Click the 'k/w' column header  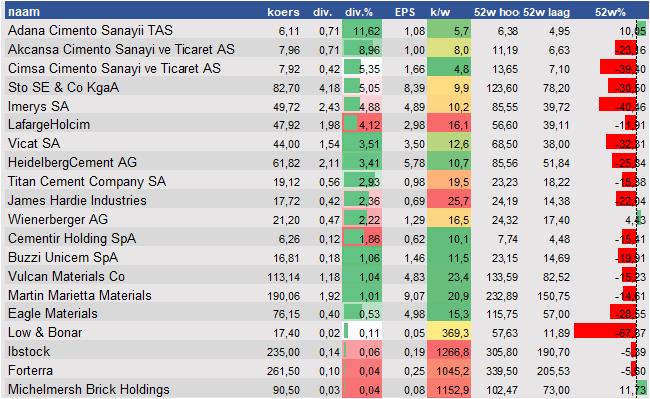[440, 12]
